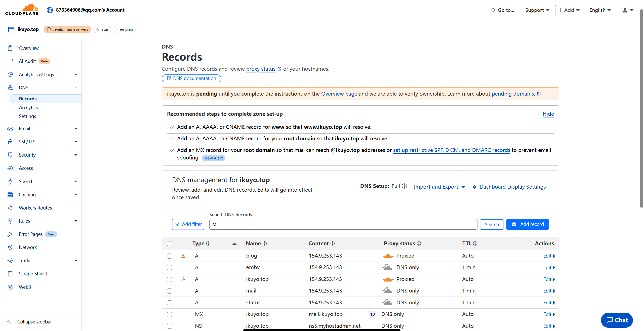644x331 pixels.
Task: Open the Scrape Shield sidebar item
Action: [33, 274]
